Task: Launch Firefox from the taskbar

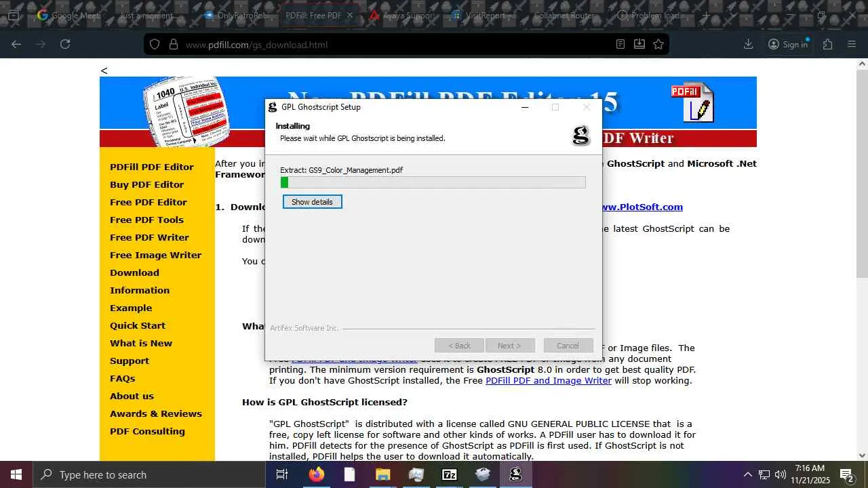Action: (x=316, y=474)
